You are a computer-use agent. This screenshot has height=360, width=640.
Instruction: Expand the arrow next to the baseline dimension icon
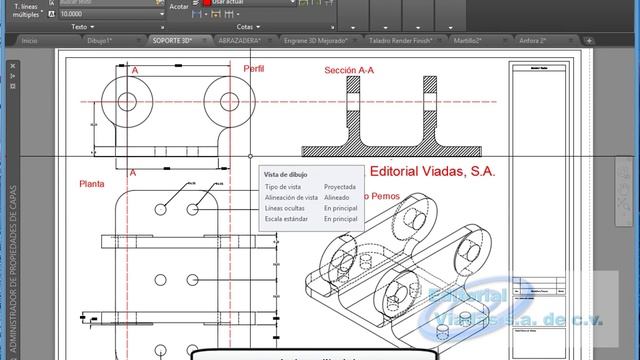click(x=238, y=15)
